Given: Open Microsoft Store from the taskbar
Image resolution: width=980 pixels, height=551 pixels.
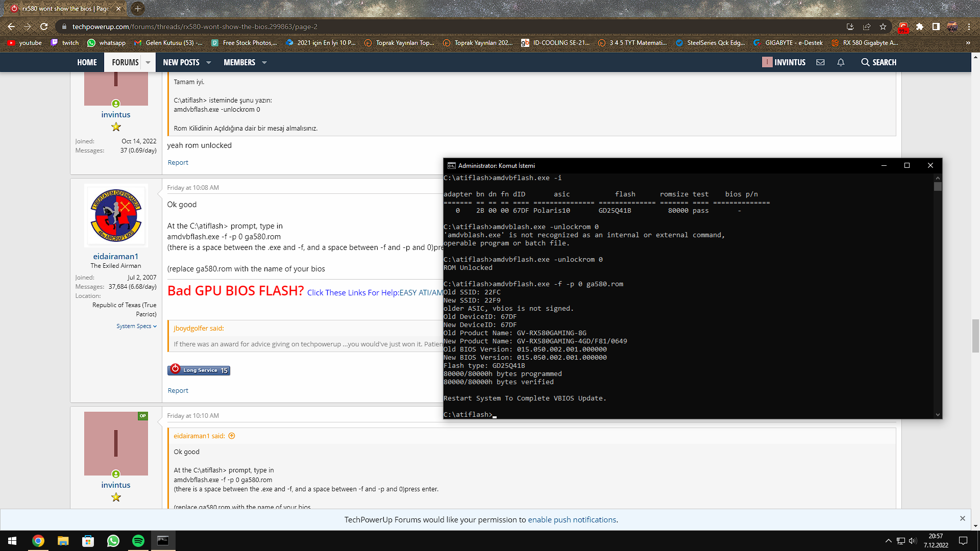Looking at the screenshot, I should coord(88,541).
